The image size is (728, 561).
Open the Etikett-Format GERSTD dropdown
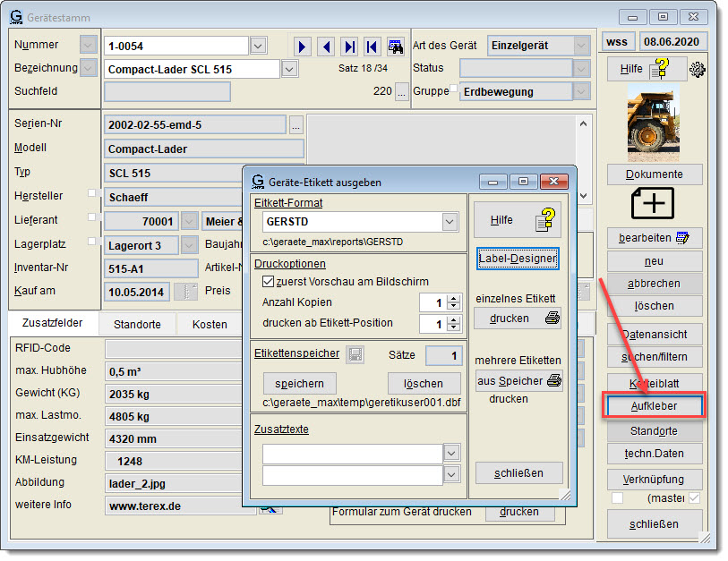coord(450,221)
